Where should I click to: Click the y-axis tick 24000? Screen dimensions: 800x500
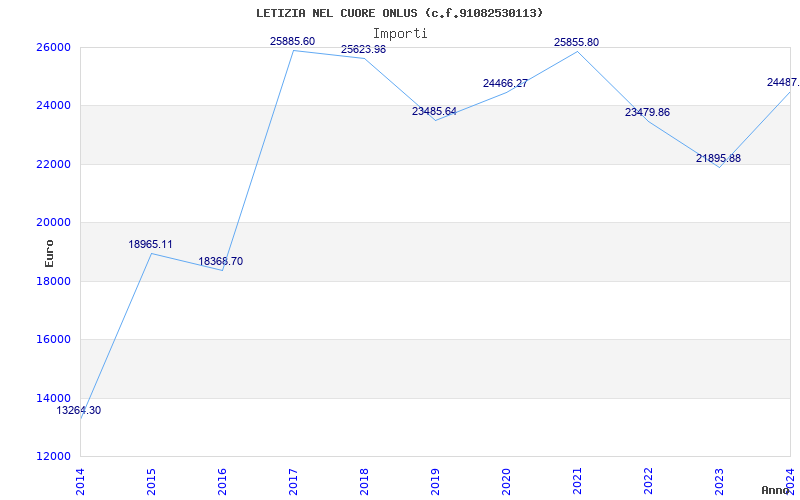click(53, 106)
